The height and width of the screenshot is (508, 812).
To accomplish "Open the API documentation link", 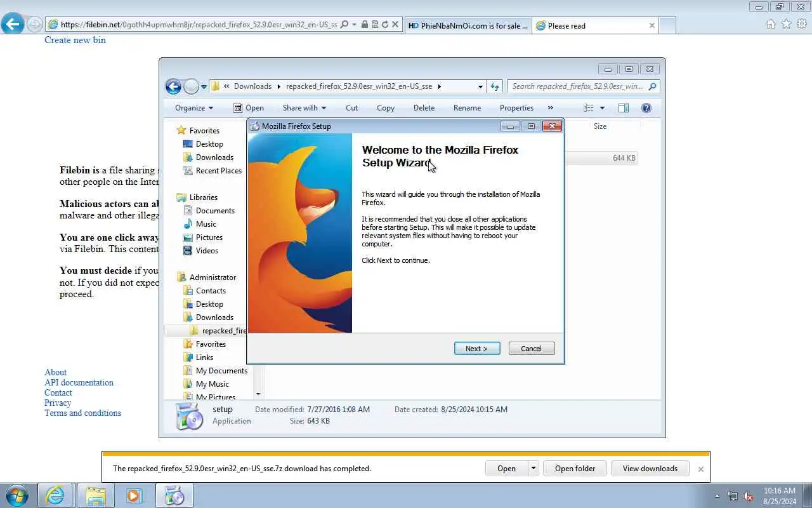I will [x=79, y=382].
